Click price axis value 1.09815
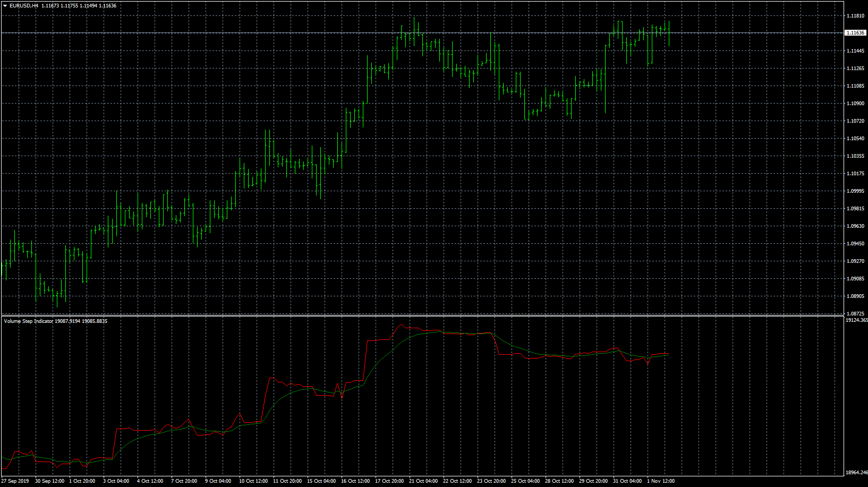868x487 pixels. 855,209
